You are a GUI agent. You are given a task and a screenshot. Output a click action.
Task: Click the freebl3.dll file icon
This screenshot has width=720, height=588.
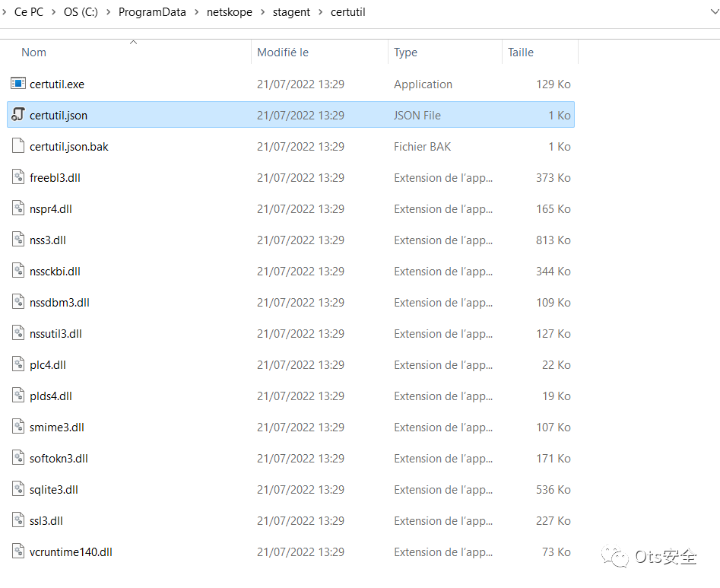[x=18, y=177]
